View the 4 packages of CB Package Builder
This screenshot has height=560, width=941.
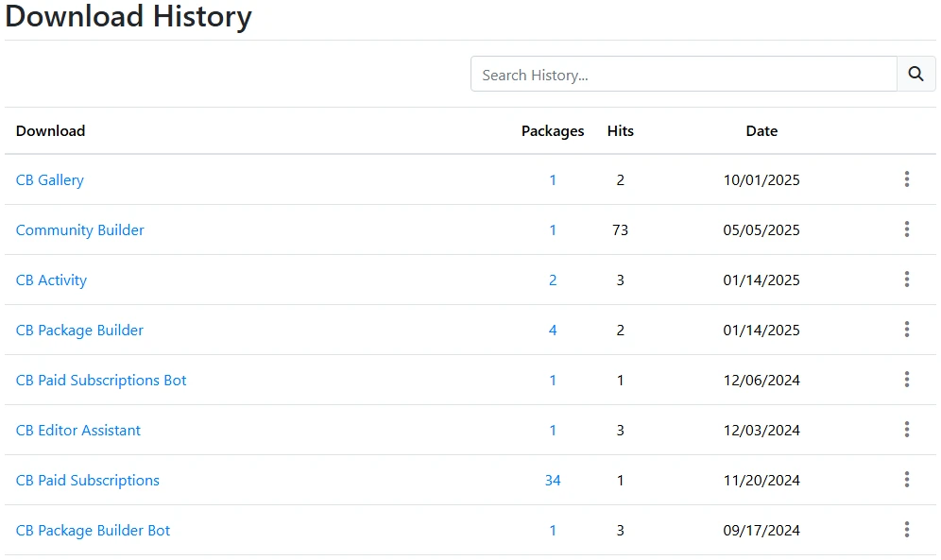(553, 330)
